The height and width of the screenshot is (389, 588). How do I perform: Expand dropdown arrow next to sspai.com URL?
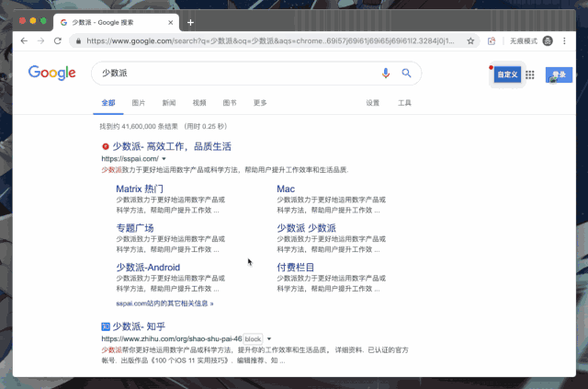coord(164,159)
